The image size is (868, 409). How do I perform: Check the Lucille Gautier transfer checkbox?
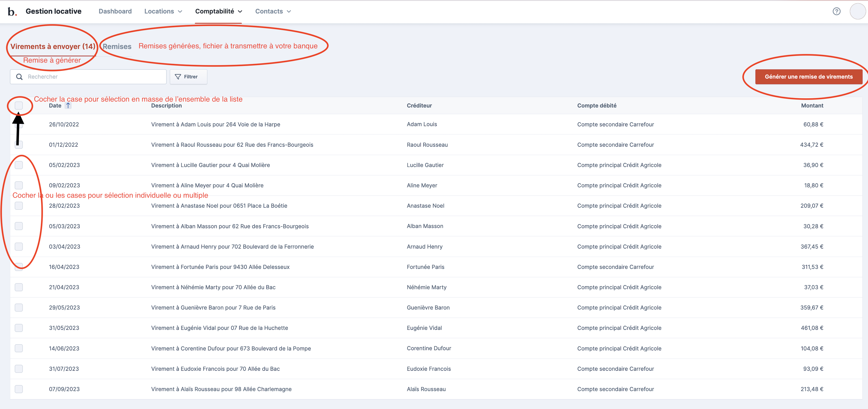19,165
